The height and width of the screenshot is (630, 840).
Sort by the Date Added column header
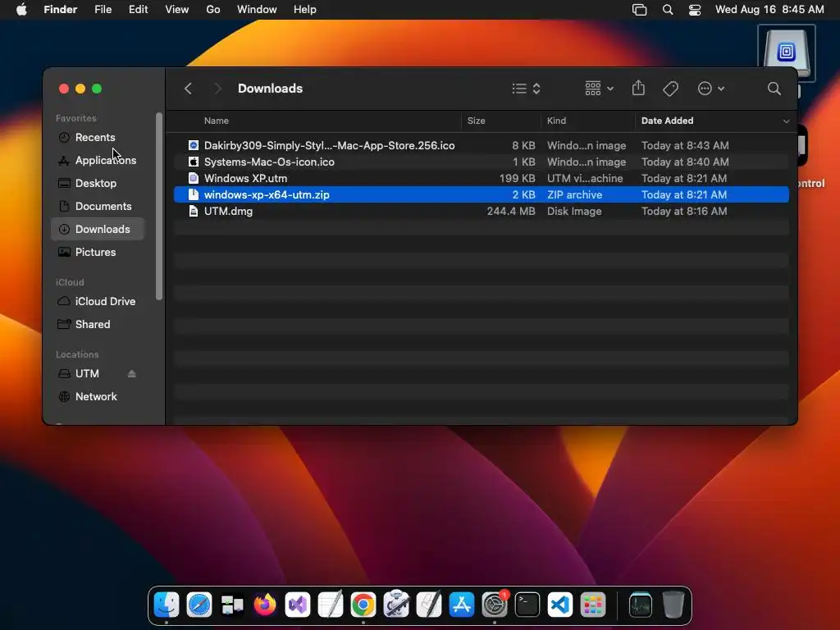(x=667, y=121)
